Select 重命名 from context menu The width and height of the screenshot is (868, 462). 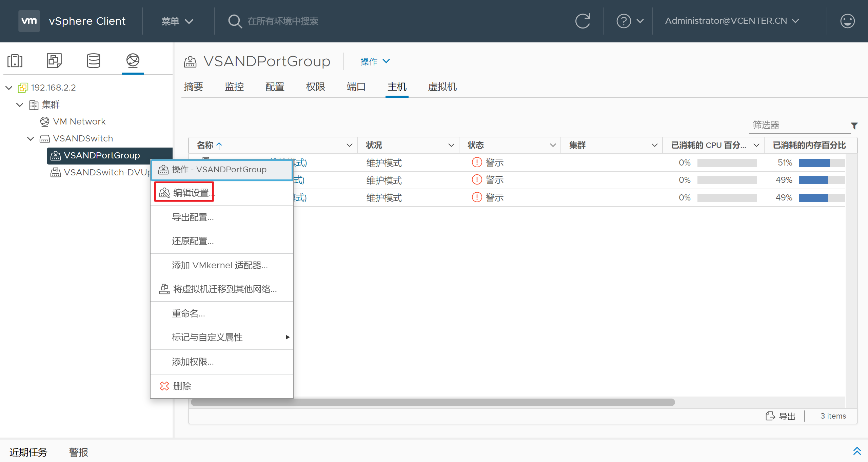pyautogui.click(x=222, y=313)
